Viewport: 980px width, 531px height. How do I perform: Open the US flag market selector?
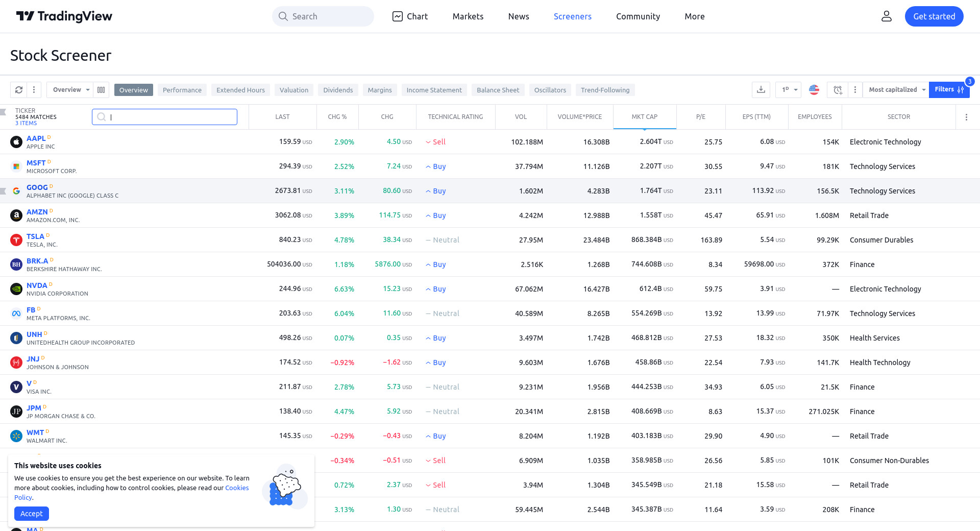[814, 90]
